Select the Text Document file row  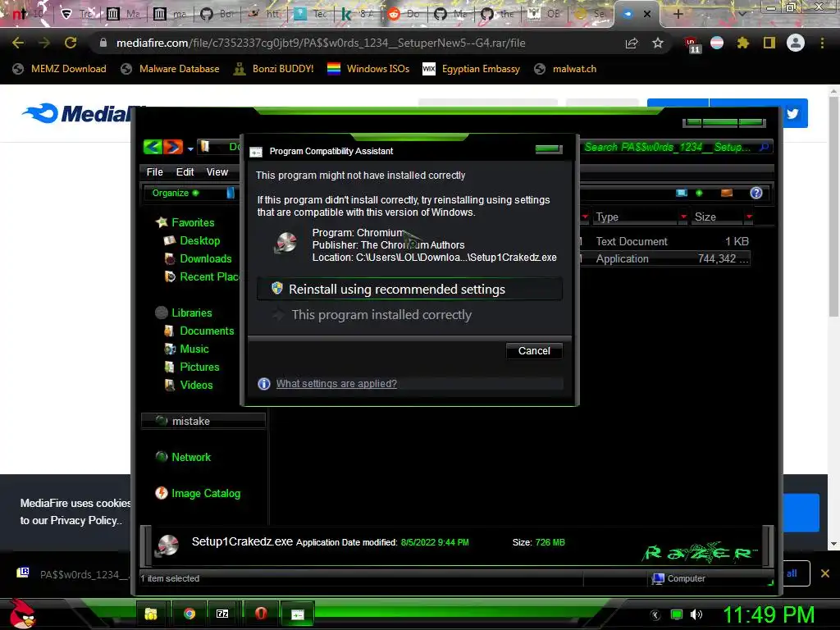[664, 242]
